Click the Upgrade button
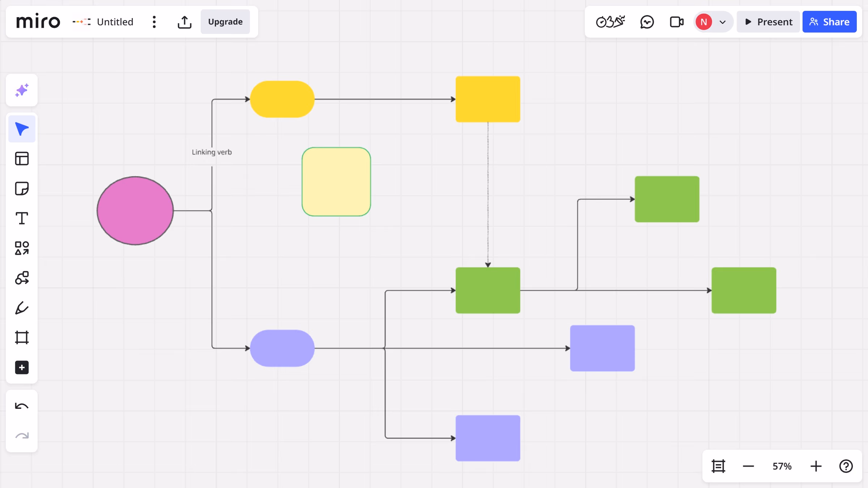The image size is (868, 488). click(x=225, y=22)
